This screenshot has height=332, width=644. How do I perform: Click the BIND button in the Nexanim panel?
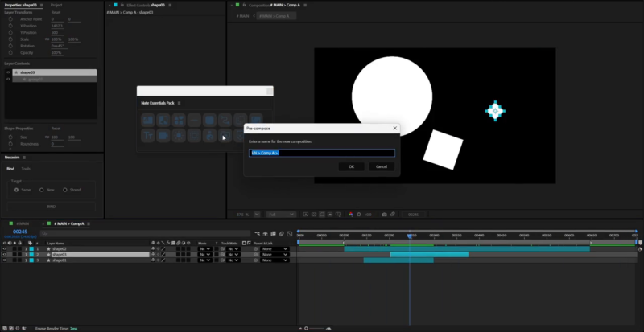point(51,207)
